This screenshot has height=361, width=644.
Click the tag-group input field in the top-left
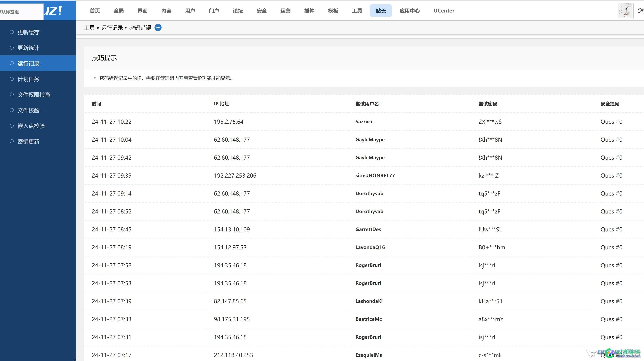tap(21, 12)
